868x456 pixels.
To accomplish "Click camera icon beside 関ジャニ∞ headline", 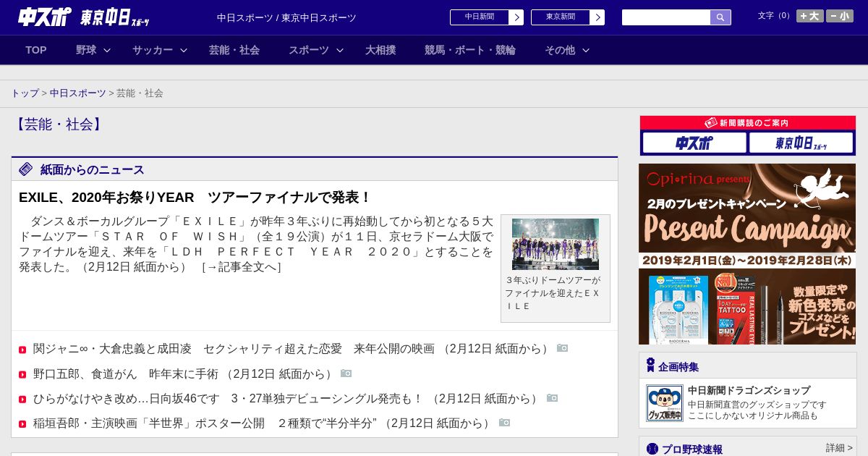I will coord(562,348).
